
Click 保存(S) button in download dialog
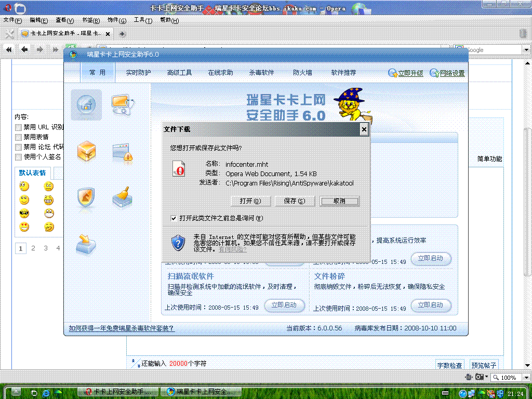[295, 201]
